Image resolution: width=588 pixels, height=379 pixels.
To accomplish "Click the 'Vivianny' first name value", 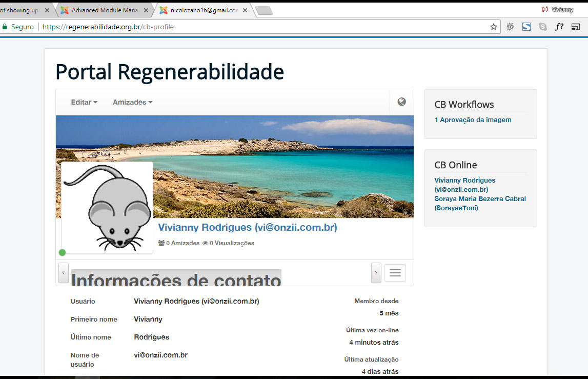I will [x=148, y=319].
